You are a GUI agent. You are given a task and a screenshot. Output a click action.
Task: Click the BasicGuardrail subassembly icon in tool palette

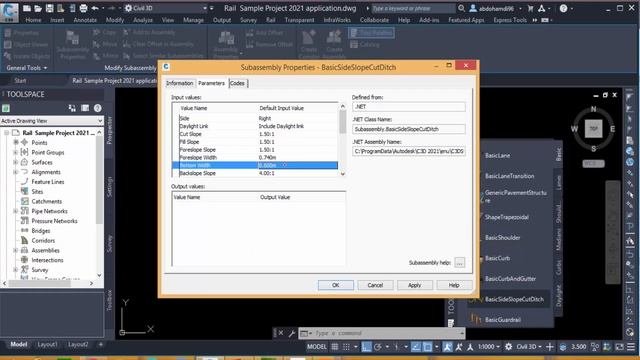pyautogui.click(x=476, y=319)
